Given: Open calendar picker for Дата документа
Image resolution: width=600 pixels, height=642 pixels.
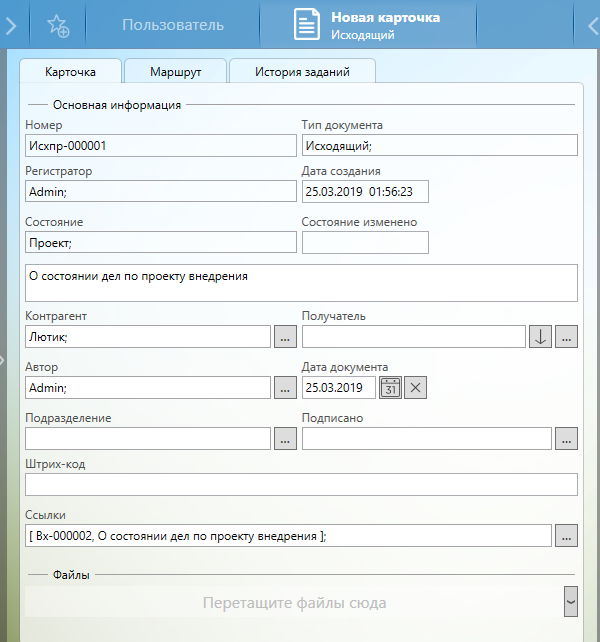Looking at the screenshot, I should 390,387.
